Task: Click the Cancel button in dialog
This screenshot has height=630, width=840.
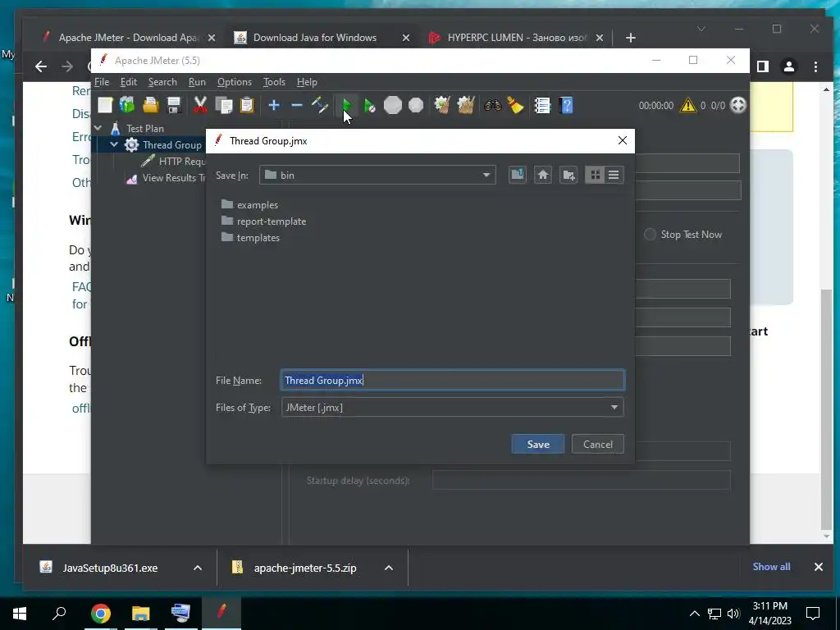Action: click(x=598, y=444)
